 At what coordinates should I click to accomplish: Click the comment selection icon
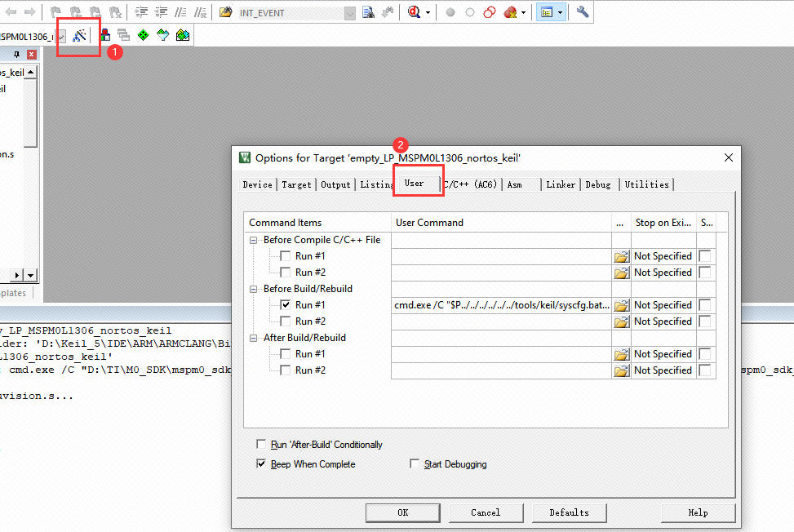point(180,12)
